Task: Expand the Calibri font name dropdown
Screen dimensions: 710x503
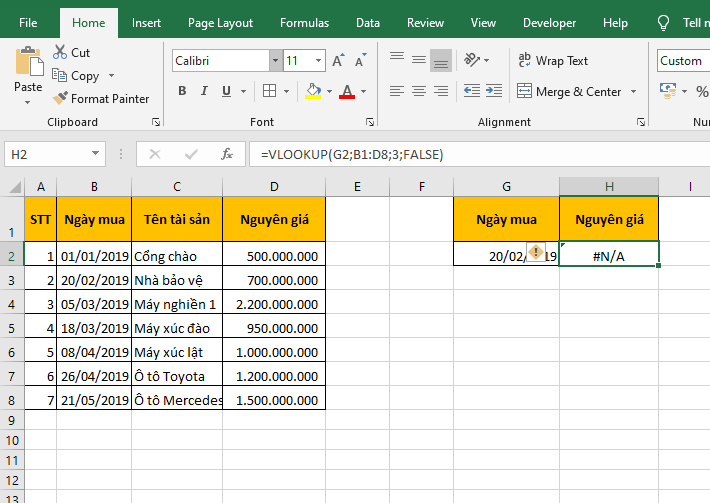Action: pos(275,61)
